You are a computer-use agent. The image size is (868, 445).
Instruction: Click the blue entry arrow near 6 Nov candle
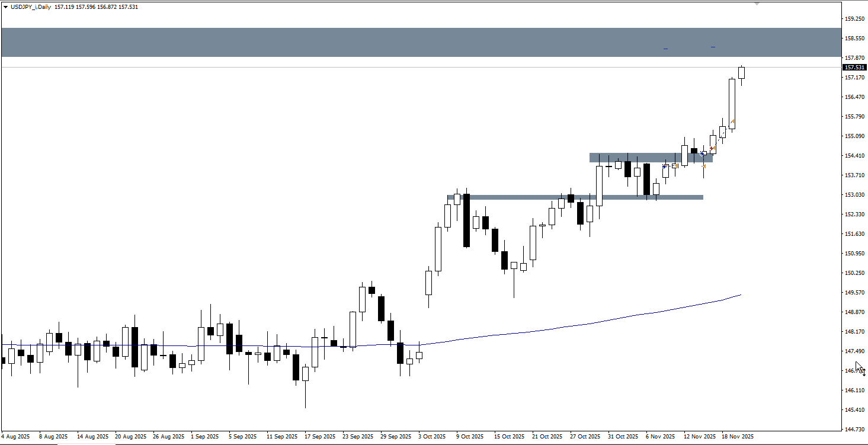pos(665,167)
